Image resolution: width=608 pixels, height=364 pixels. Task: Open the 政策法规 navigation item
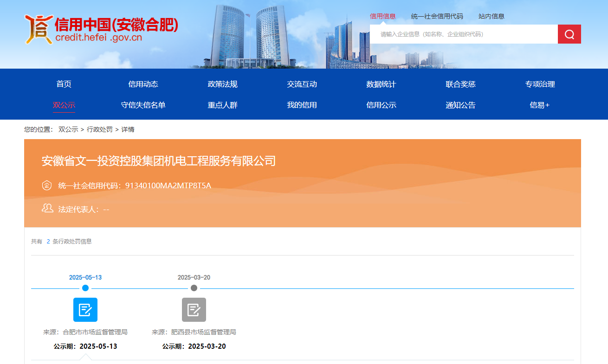coord(223,84)
